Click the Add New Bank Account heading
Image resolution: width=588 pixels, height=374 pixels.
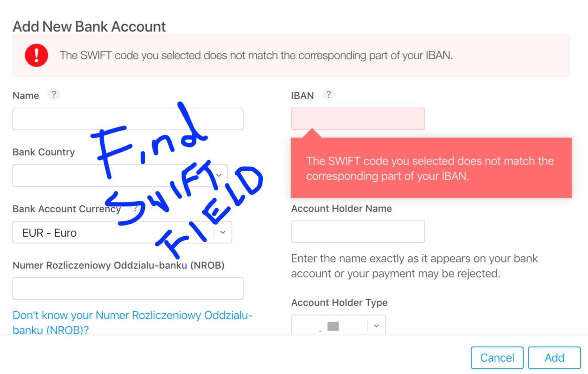[x=89, y=27]
